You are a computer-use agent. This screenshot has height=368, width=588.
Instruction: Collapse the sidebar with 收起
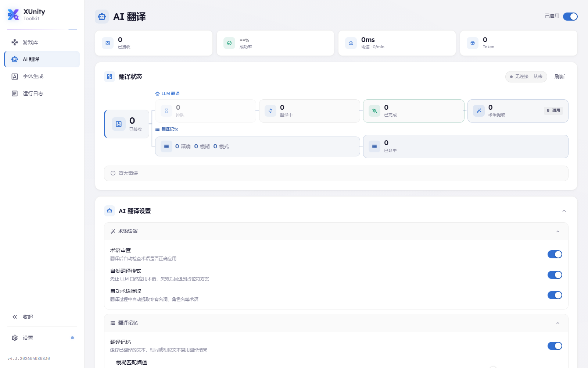click(x=42, y=317)
